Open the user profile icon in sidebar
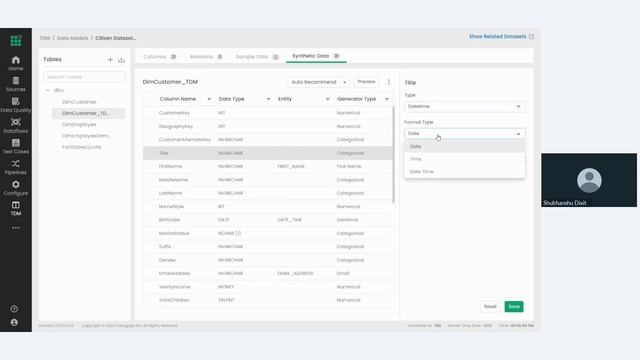 tap(14, 322)
